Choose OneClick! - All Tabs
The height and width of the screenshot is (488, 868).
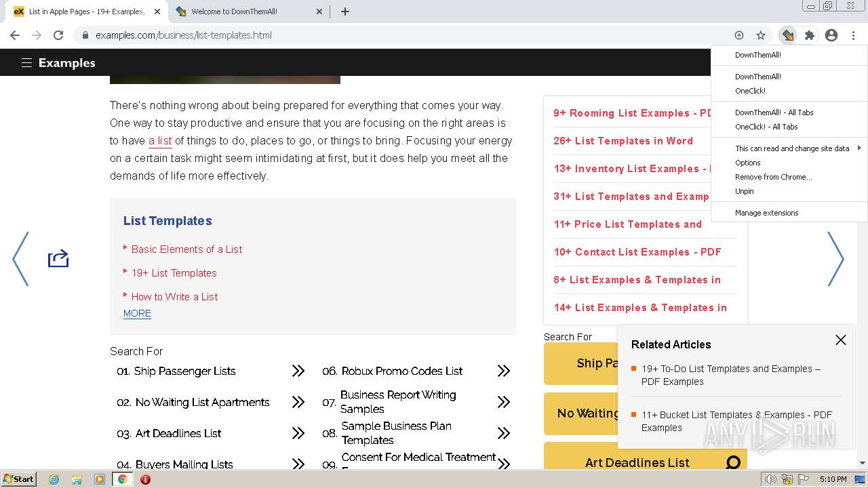point(766,127)
